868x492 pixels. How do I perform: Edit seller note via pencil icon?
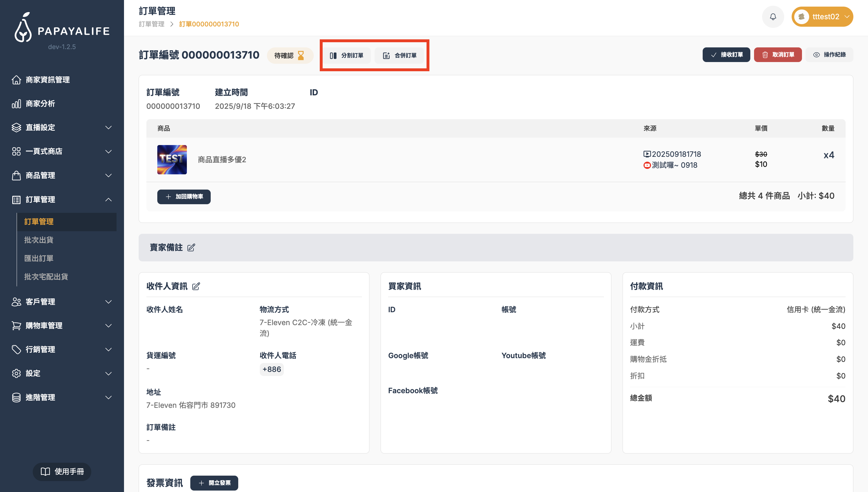click(191, 248)
